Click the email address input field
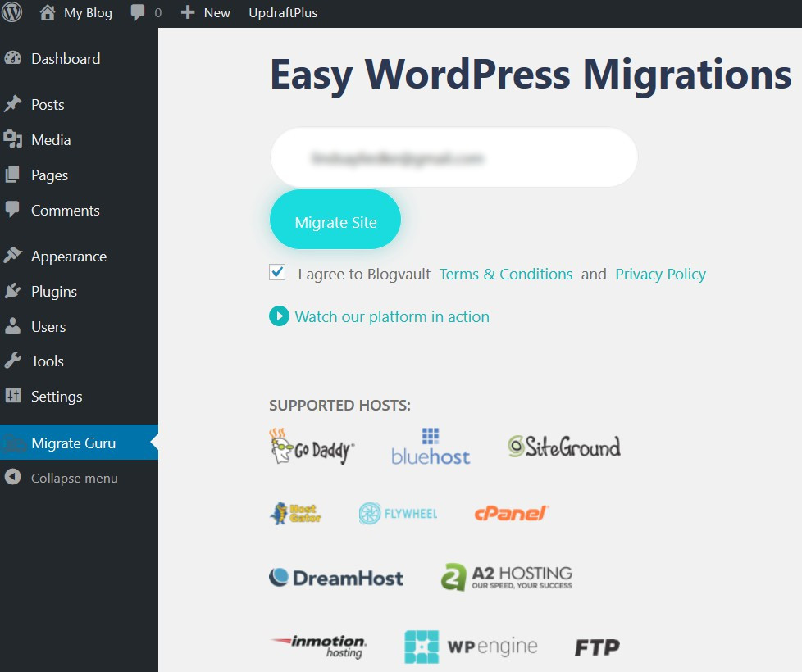The height and width of the screenshot is (672, 802). click(x=454, y=157)
